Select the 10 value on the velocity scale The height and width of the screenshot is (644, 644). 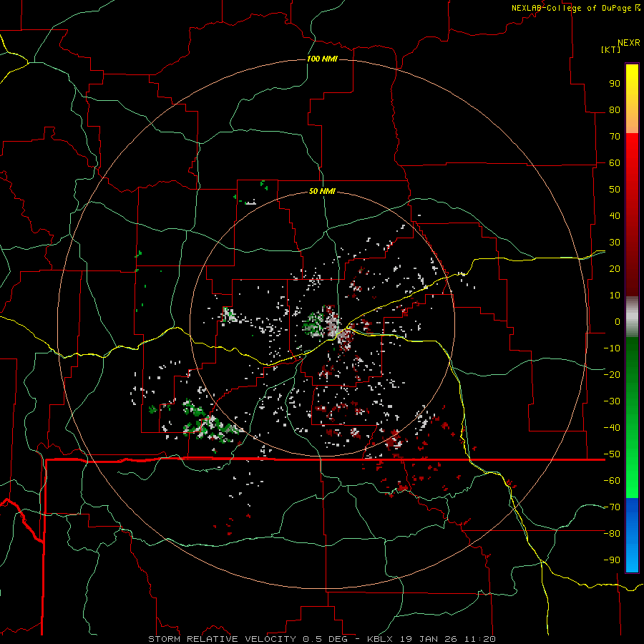(x=615, y=296)
